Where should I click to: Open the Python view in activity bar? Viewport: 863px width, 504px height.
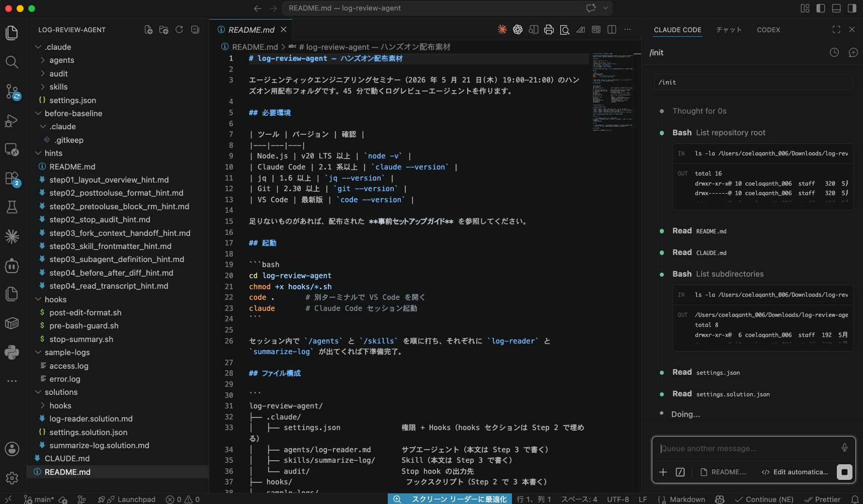click(12, 352)
